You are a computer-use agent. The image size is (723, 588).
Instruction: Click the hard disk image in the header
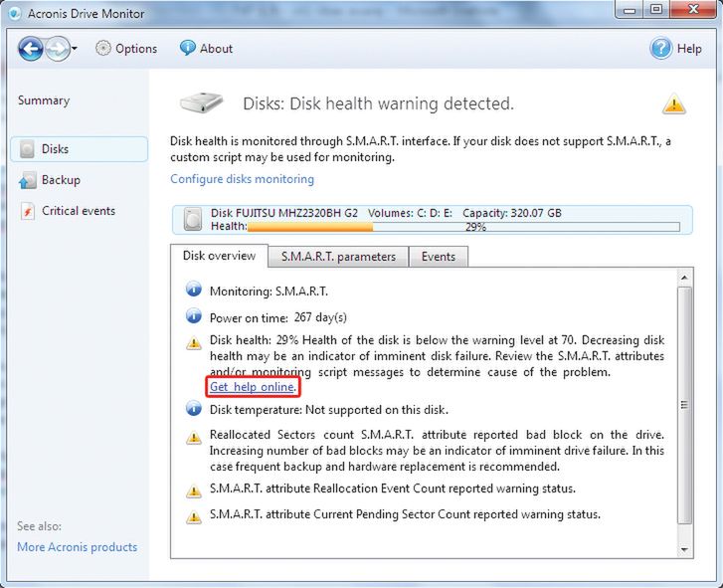(202, 102)
